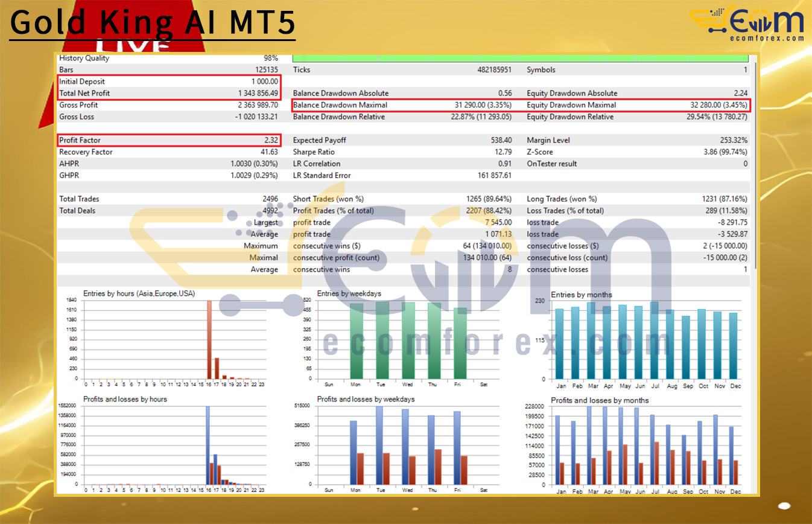Click the Entries by hours chart title
812x524 pixels.
[139, 293]
